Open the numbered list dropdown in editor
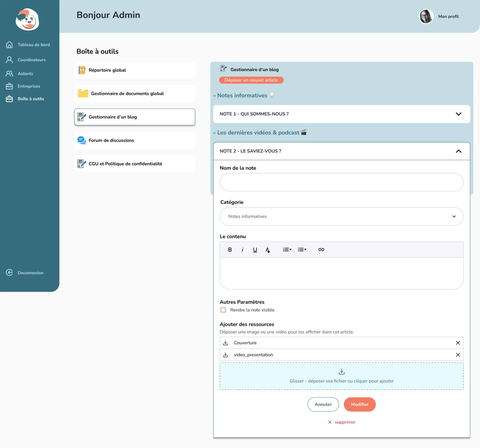Viewport: 480px width, 448px height. tap(287, 250)
